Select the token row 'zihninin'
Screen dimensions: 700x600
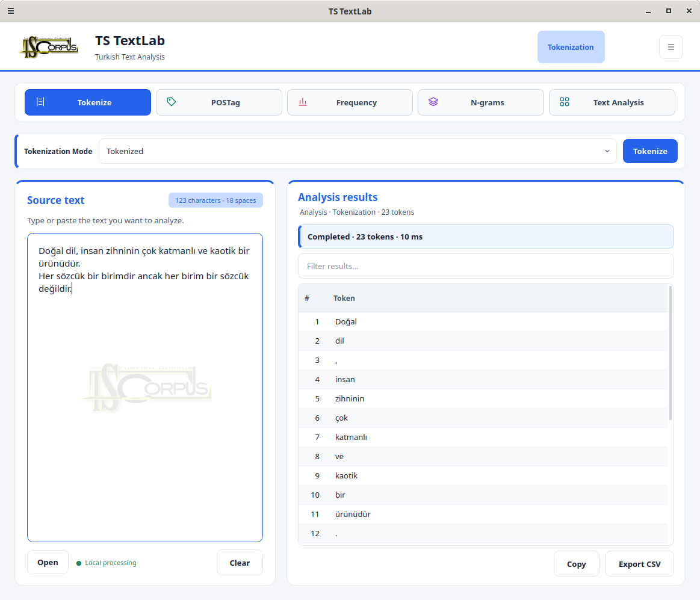coord(483,398)
